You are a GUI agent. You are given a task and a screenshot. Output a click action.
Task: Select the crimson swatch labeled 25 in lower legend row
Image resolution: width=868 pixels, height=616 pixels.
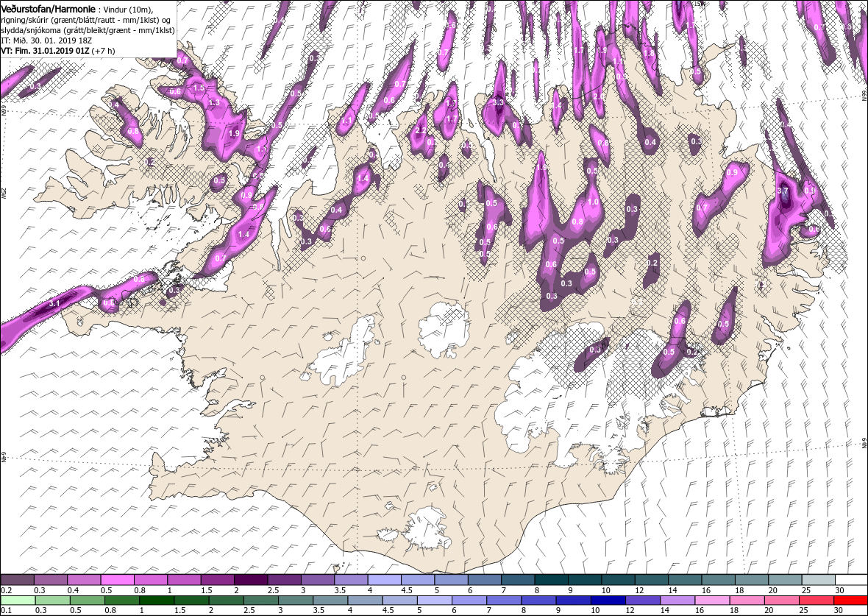[x=816, y=601]
